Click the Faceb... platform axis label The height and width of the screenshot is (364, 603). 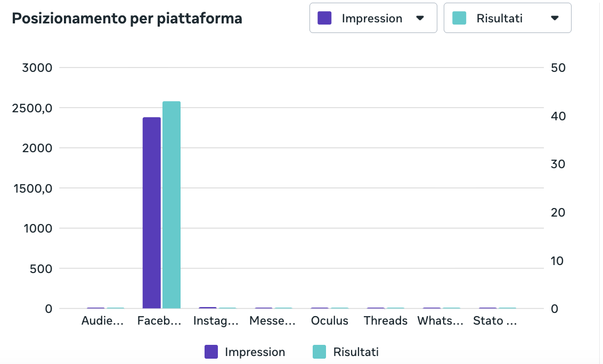159,320
